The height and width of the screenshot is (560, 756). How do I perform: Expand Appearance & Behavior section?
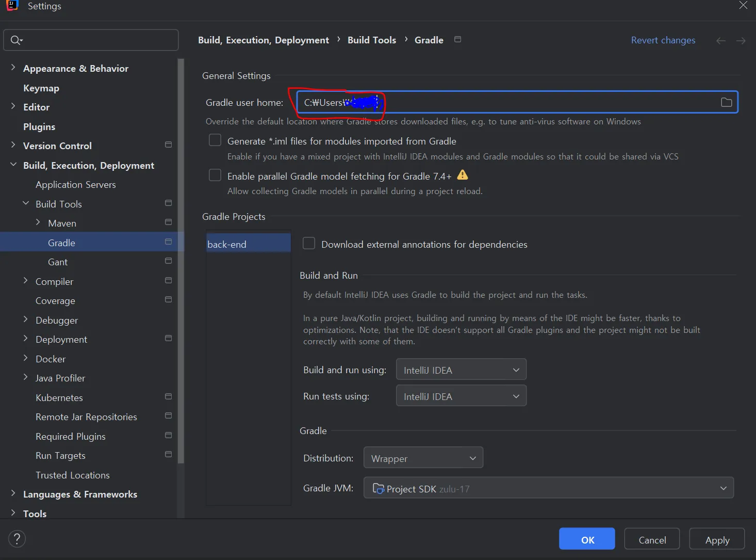point(13,68)
